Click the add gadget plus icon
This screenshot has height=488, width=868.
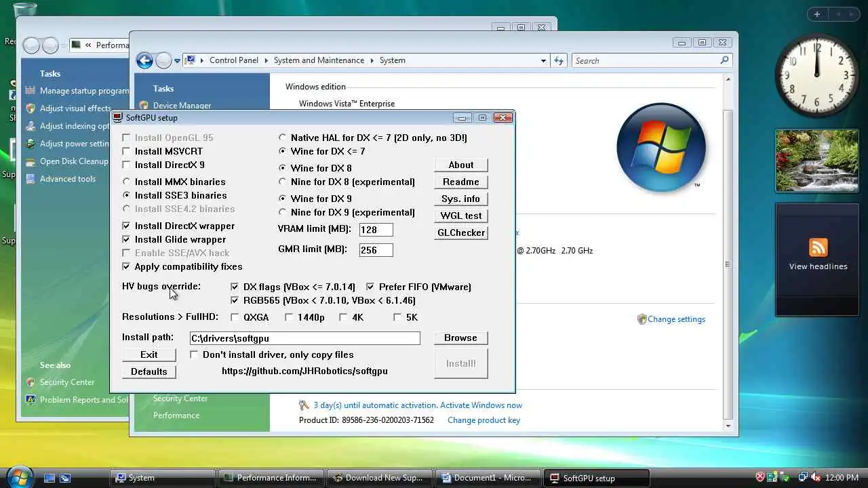817,14
